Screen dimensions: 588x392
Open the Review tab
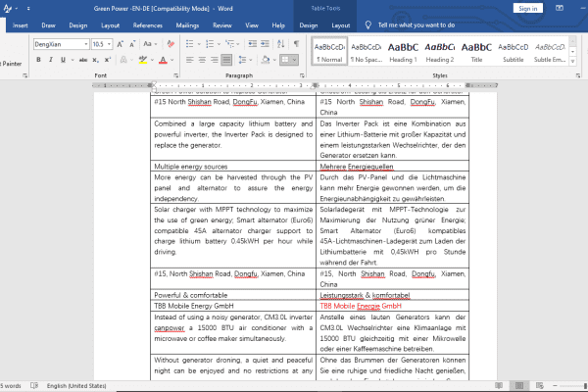(222, 25)
